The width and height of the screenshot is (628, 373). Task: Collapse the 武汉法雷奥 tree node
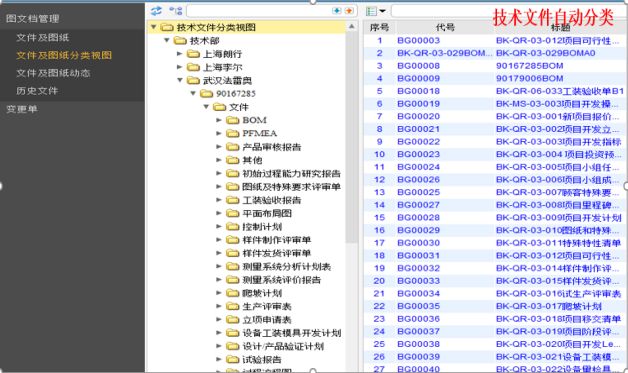(180, 80)
